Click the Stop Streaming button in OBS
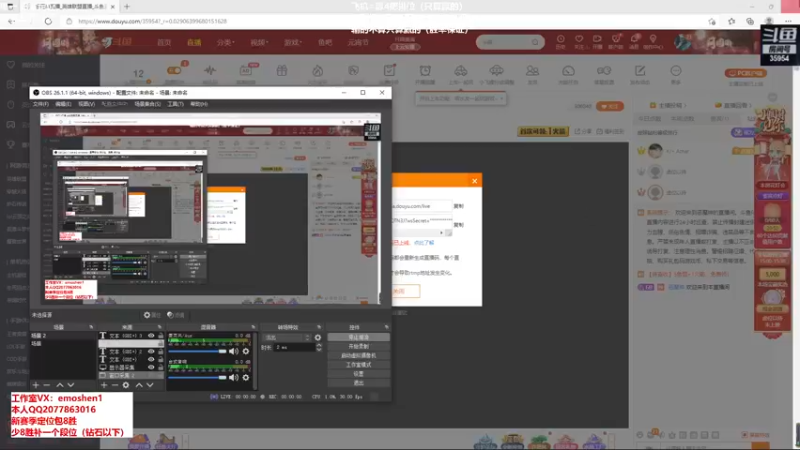Viewport: 800px width, 450px height. coord(359,337)
